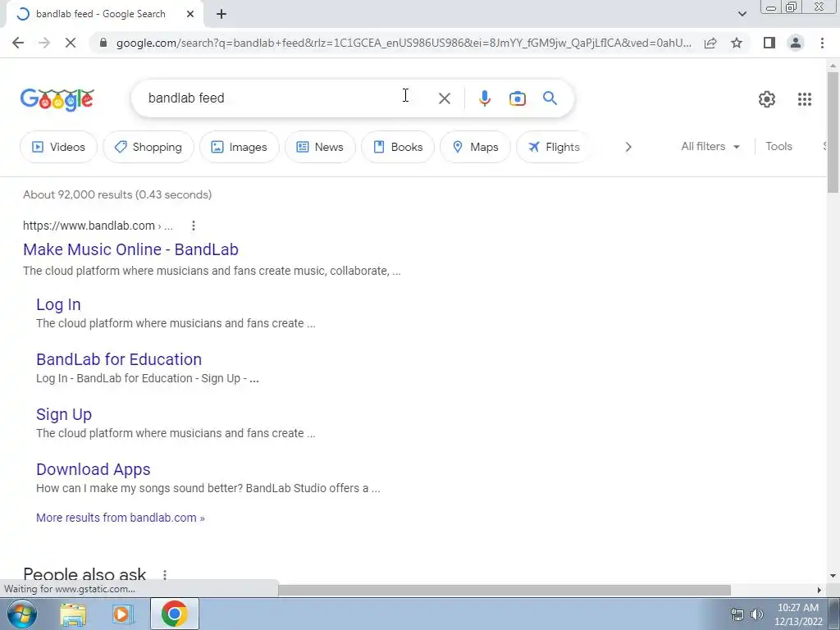
Task: Click the horizontal scrollbar thumb
Action: (x=504, y=590)
